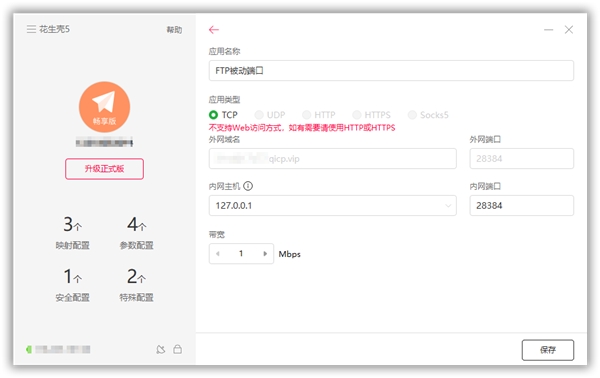Click the 外网端口 field
The height and width of the screenshot is (378, 600).
tap(522, 158)
